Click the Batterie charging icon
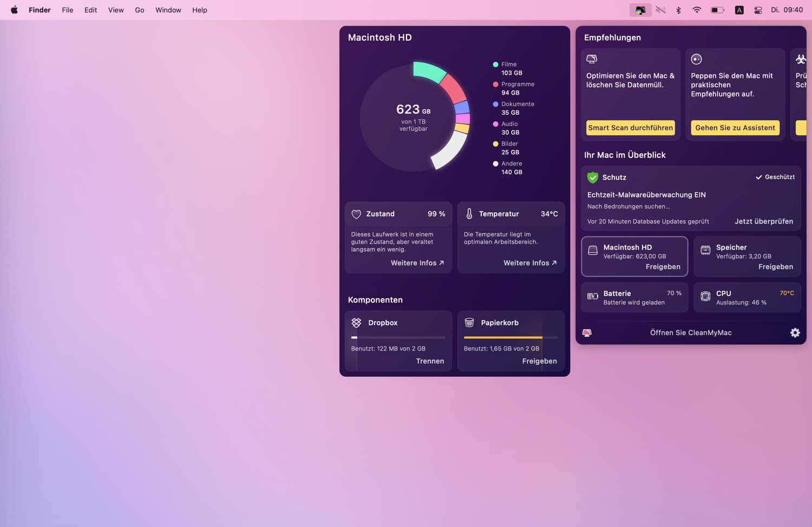 (593, 297)
